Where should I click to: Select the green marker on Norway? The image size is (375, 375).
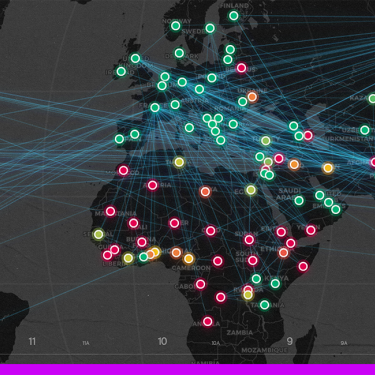point(176,26)
